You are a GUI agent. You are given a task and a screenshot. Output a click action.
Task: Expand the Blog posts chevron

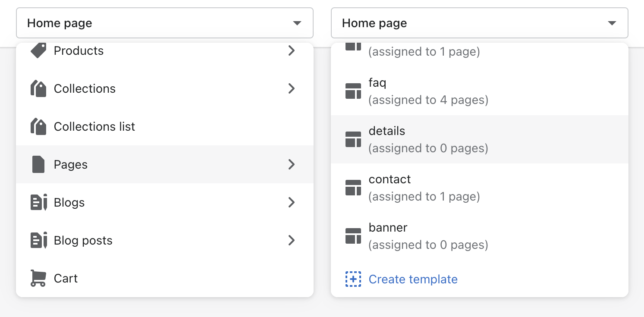click(292, 241)
